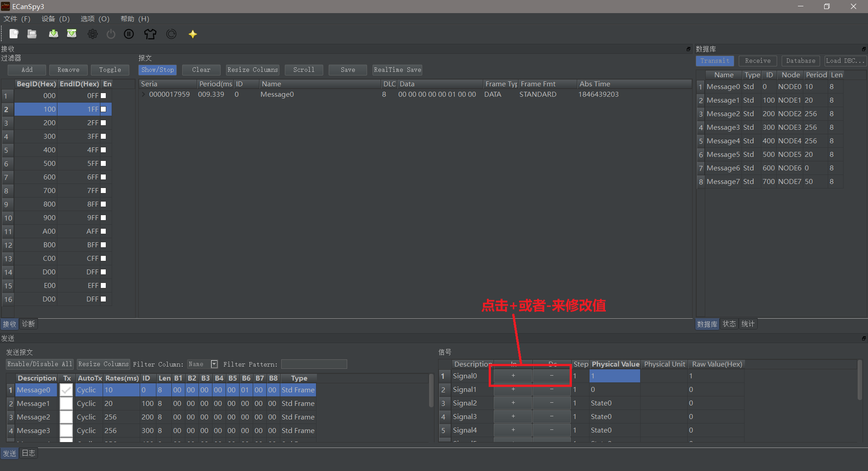This screenshot has height=471, width=868.
Task: Click the Filter Pattern input field
Action: pyautogui.click(x=314, y=364)
